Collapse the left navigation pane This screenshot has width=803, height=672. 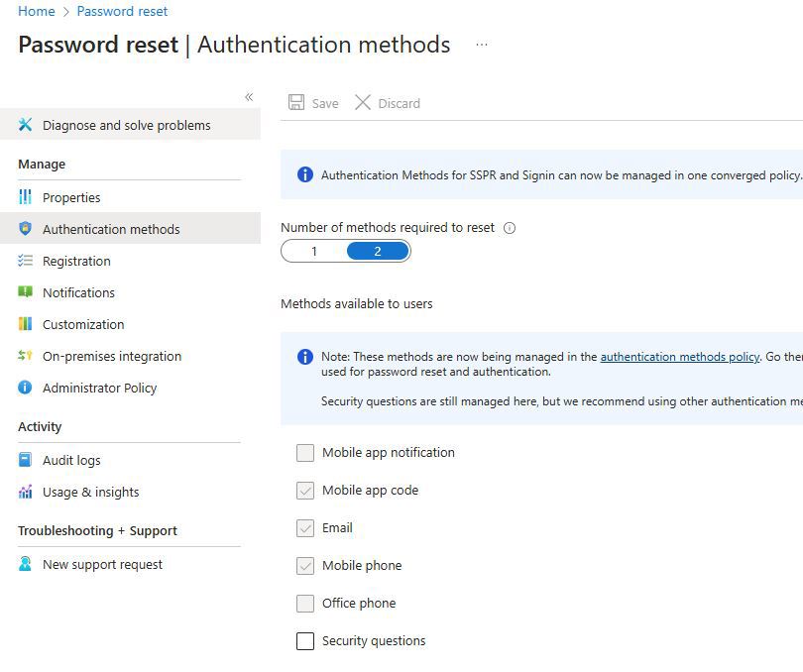point(249,97)
